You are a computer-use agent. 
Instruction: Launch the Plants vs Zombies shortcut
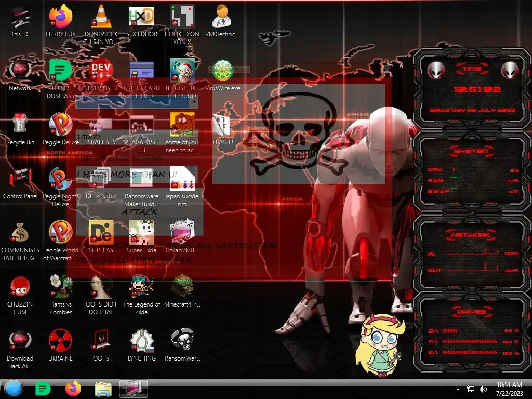pyautogui.click(x=60, y=295)
